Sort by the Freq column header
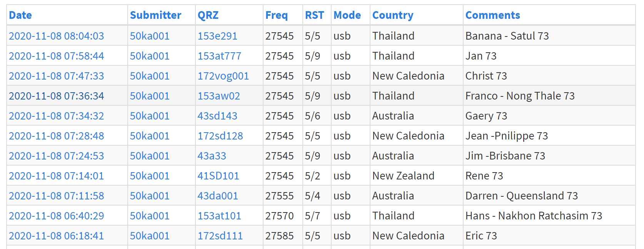644x249 pixels. pyautogui.click(x=277, y=15)
